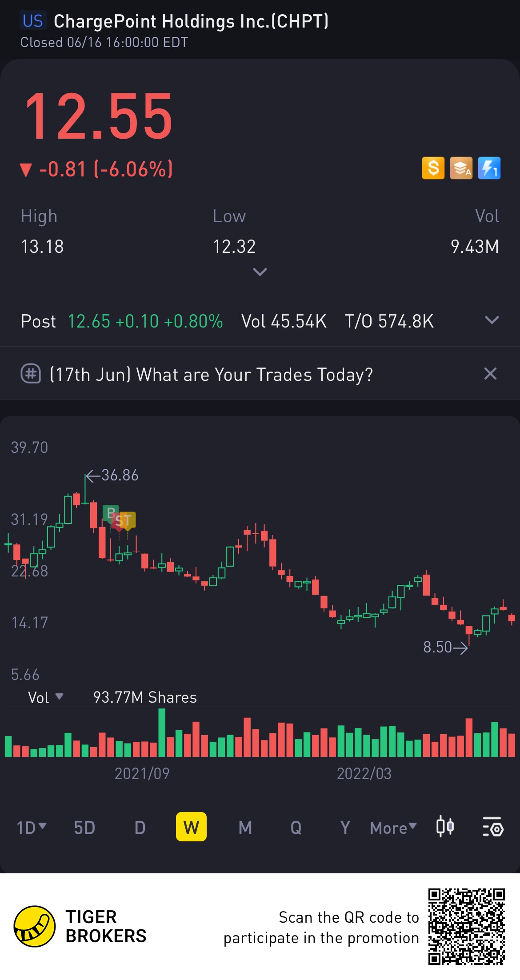Open the 1D interval dropdown

pyautogui.click(x=31, y=828)
